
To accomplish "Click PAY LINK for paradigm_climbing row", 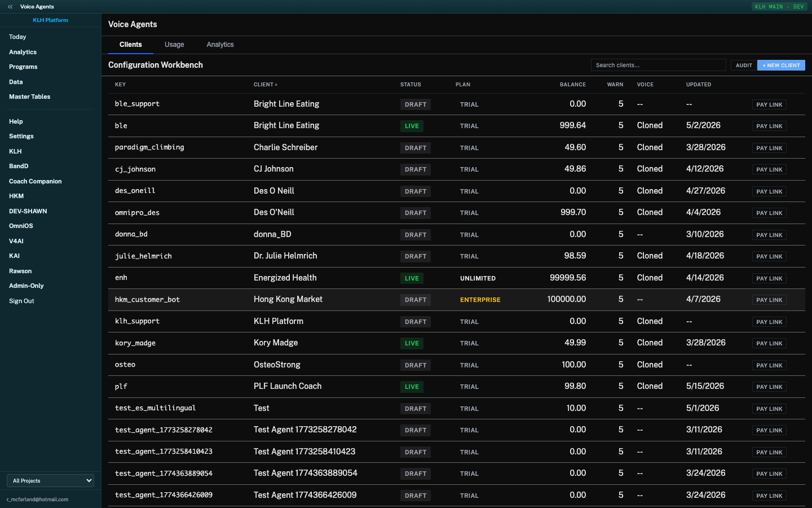I will 769,148.
